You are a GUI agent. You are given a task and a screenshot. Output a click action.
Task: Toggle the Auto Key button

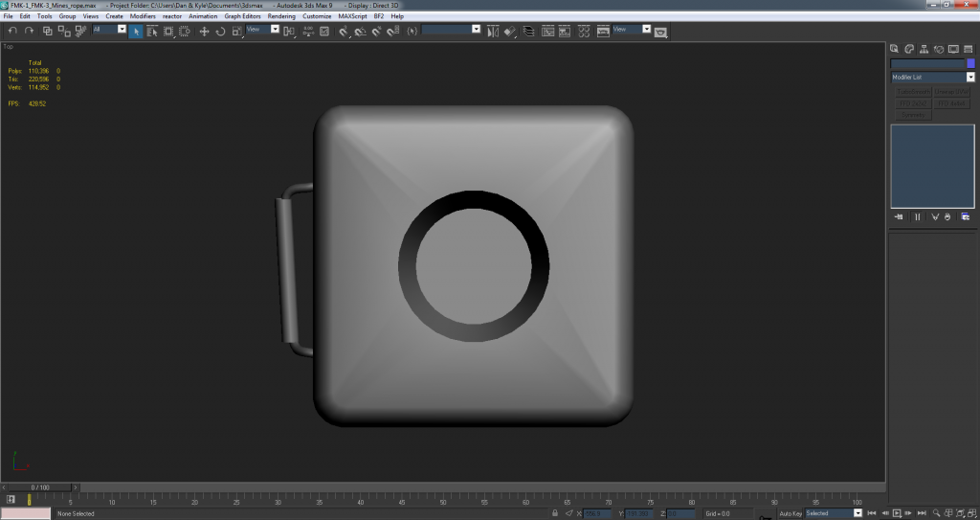coord(791,513)
